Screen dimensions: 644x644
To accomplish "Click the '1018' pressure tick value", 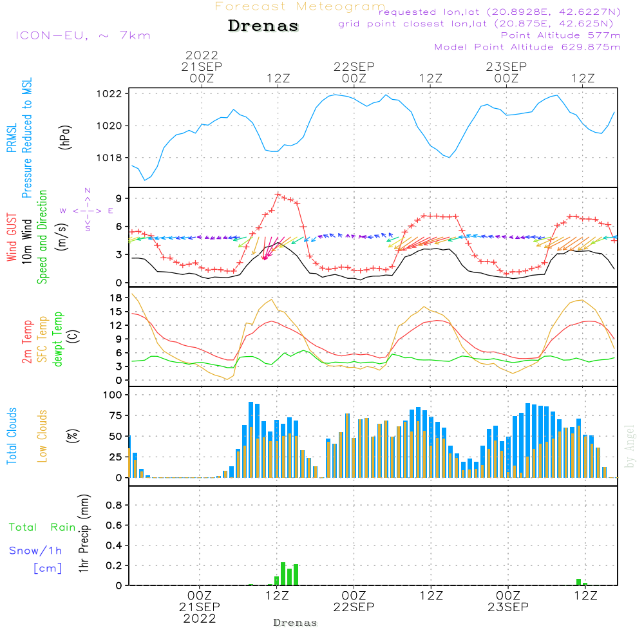I will [109, 158].
